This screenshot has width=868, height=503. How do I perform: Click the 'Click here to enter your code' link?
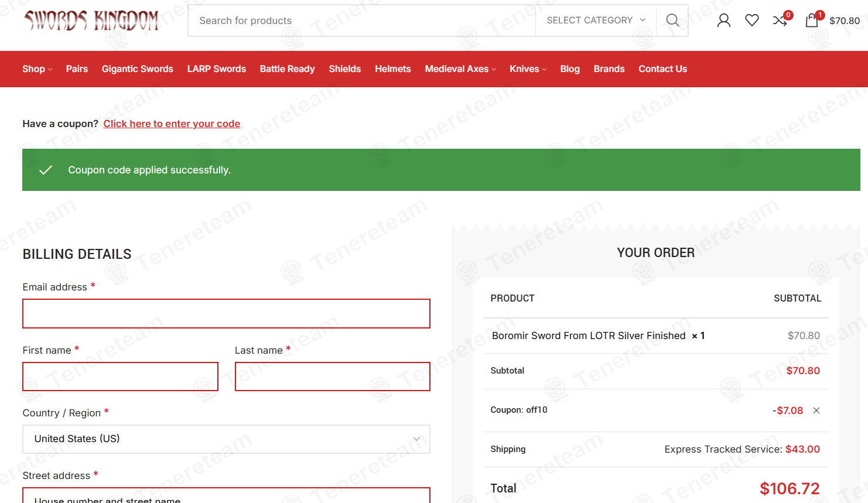coord(172,124)
